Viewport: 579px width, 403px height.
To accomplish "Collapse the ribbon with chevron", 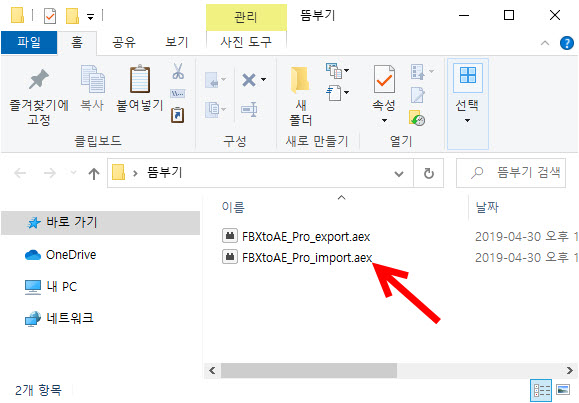I will (545, 43).
